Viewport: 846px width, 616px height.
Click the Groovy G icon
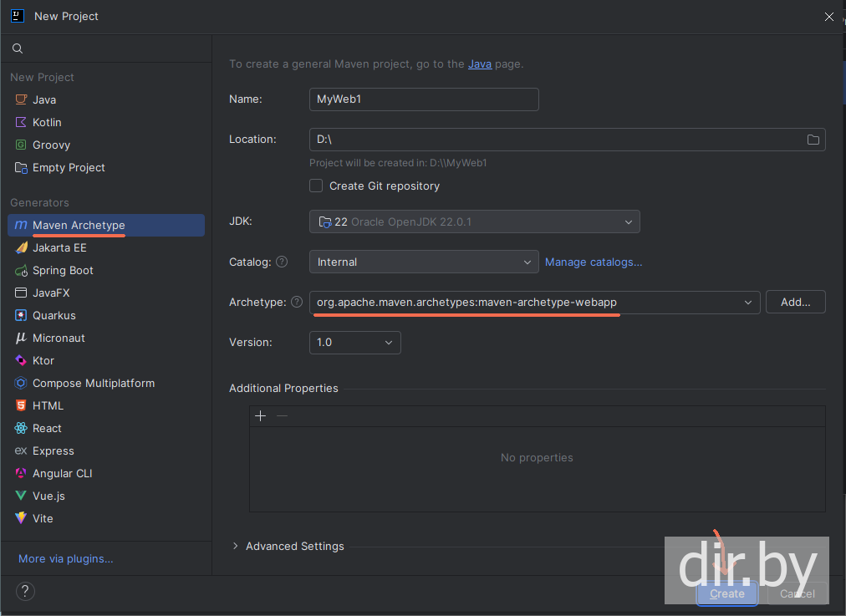click(21, 145)
